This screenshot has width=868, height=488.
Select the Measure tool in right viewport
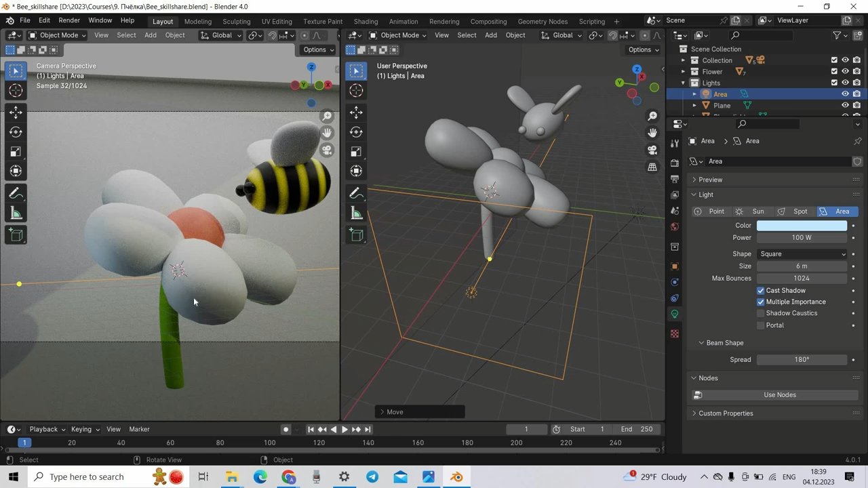(x=356, y=214)
